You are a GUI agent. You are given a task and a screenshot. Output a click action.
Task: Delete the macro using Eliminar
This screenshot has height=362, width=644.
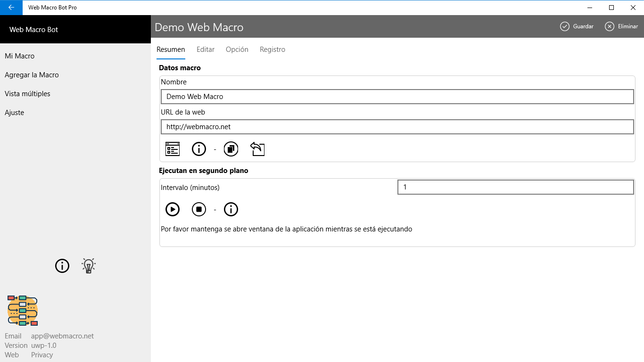pos(621,26)
